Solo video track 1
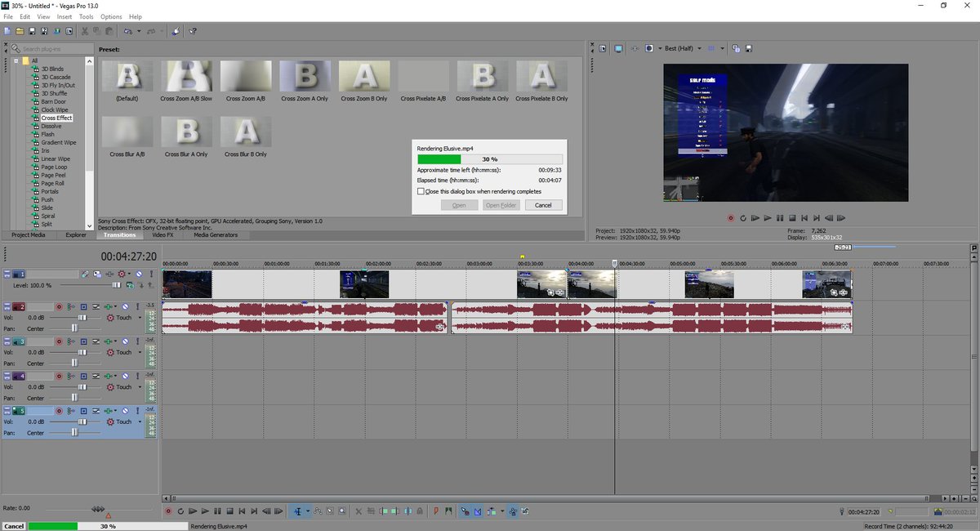Image resolution: width=980 pixels, height=531 pixels. point(151,274)
